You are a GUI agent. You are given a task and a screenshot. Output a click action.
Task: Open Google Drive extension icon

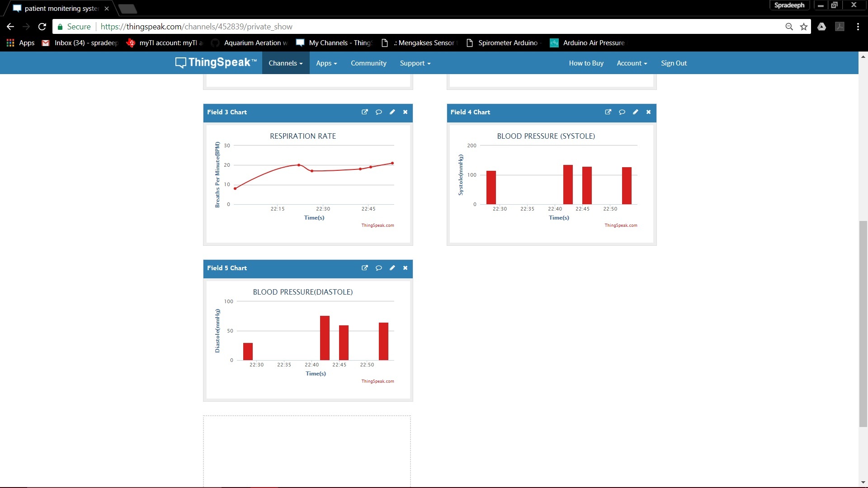pyautogui.click(x=822, y=27)
